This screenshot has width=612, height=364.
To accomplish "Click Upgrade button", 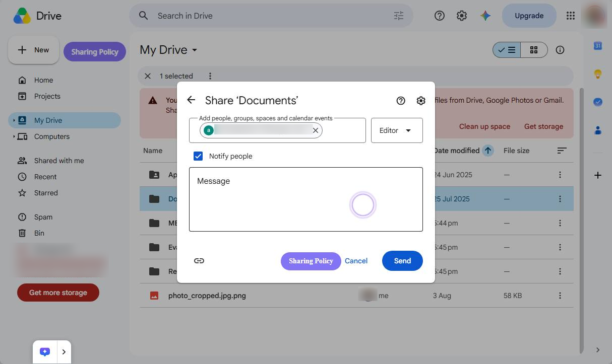I will [x=529, y=16].
